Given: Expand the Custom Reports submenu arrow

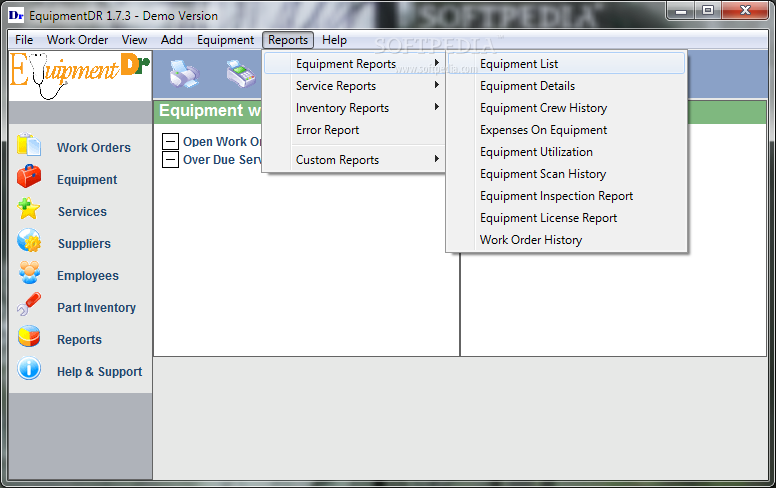Looking at the screenshot, I should click(x=436, y=158).
